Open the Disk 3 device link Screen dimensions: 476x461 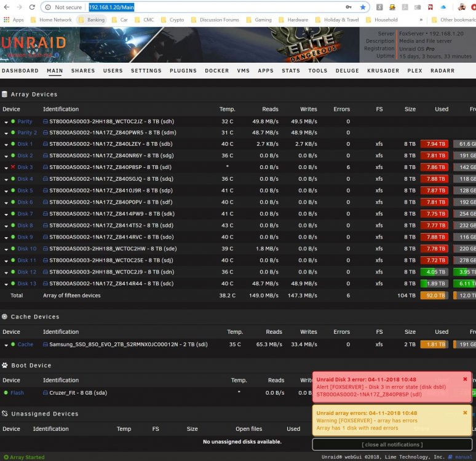point(25,167)
